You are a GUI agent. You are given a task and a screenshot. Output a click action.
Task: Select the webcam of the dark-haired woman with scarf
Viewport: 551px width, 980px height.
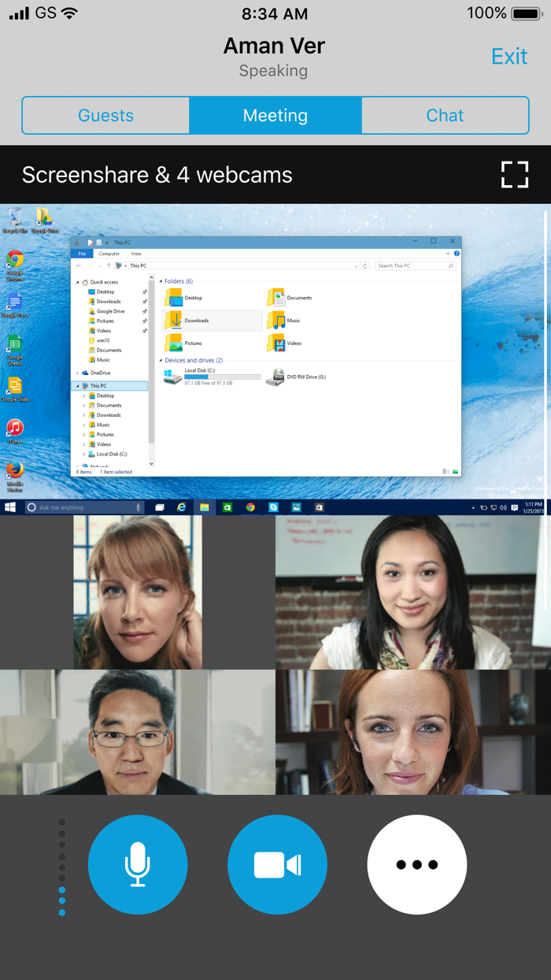pos(413,592)
